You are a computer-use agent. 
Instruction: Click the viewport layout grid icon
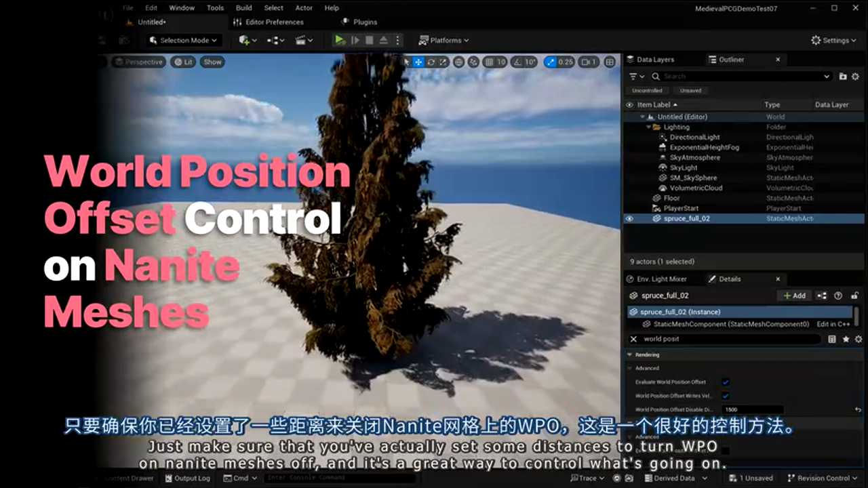(x=610, y=62)
